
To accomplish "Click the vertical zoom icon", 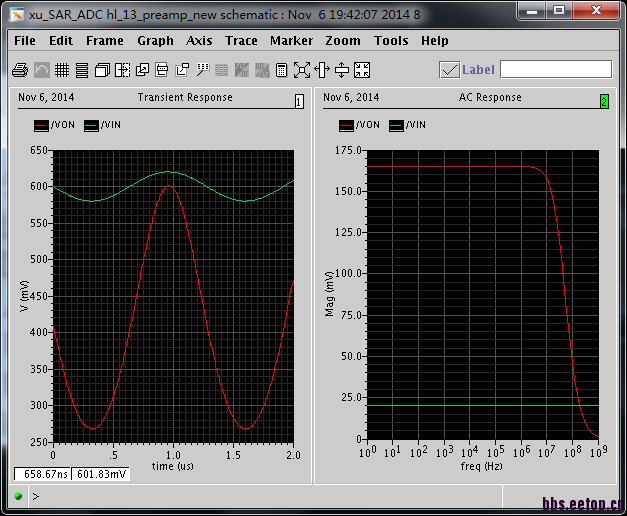I will [x=342, y=70].
